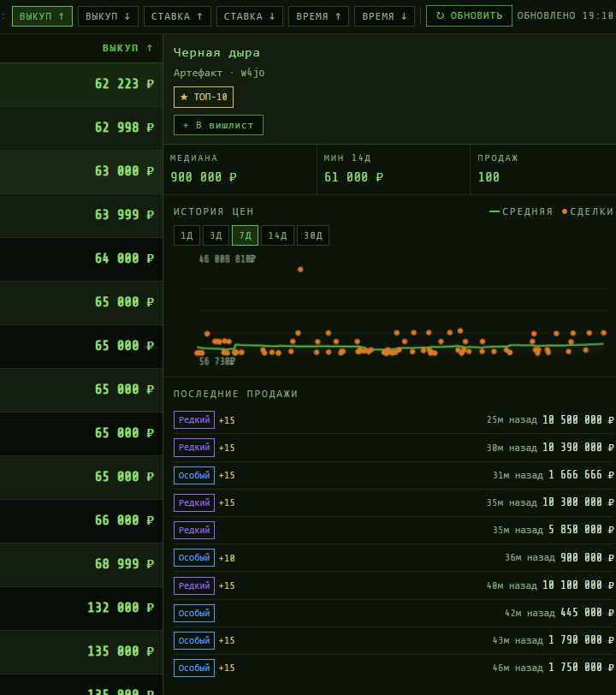This screenshot has width=616, height=695.
Task: Open sale of 10 300 000 ₽
Action: pos(394,502)
